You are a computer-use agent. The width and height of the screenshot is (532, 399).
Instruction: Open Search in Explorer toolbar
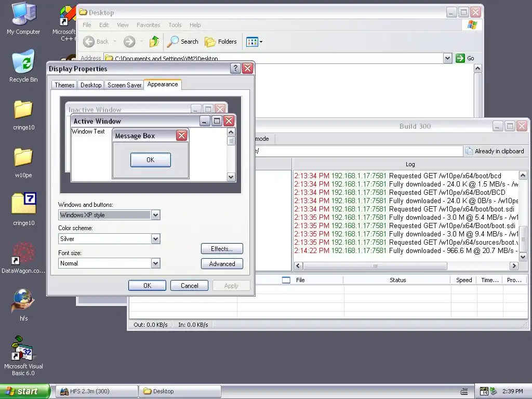coord(182,42)
